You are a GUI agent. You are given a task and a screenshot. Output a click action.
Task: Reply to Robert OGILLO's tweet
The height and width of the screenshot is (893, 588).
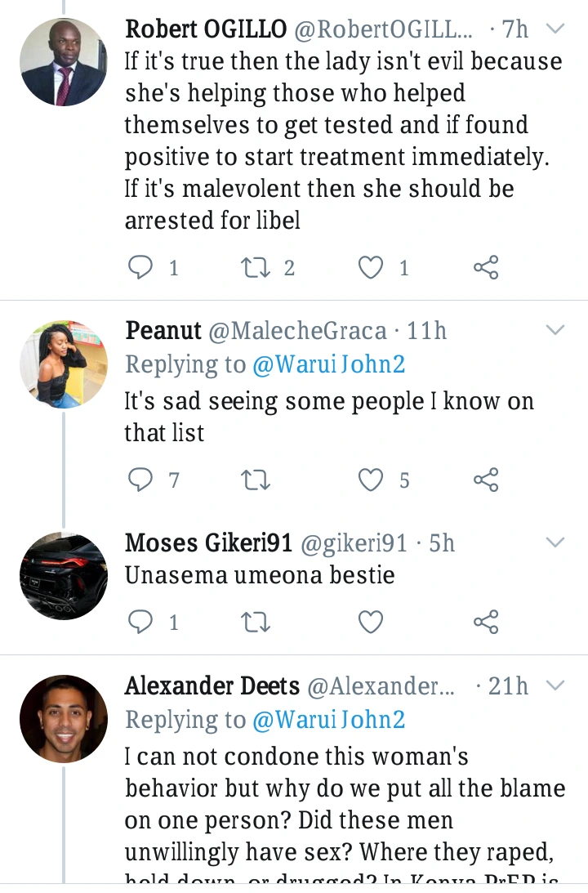pyautogui.click(x=140, y=266)
